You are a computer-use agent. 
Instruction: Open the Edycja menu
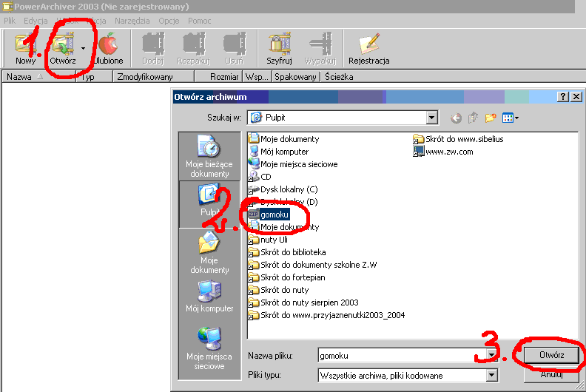click(36, 21)
